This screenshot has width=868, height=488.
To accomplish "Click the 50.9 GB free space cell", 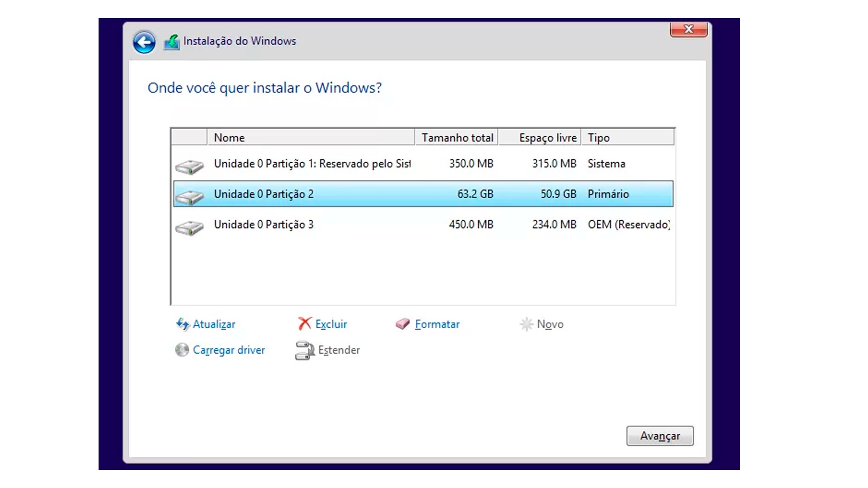I will click(558, 194).
